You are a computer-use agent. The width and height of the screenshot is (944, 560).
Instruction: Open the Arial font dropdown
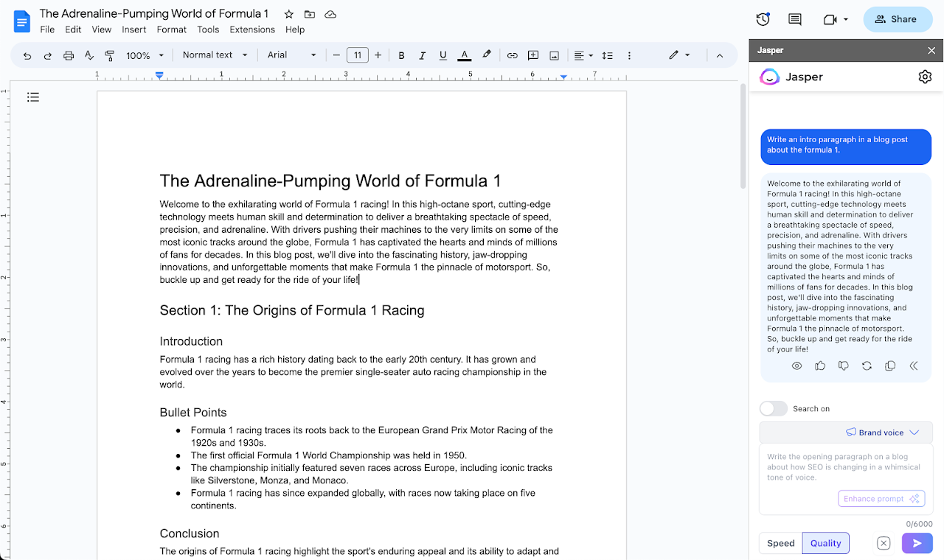[x=292, y=55]
